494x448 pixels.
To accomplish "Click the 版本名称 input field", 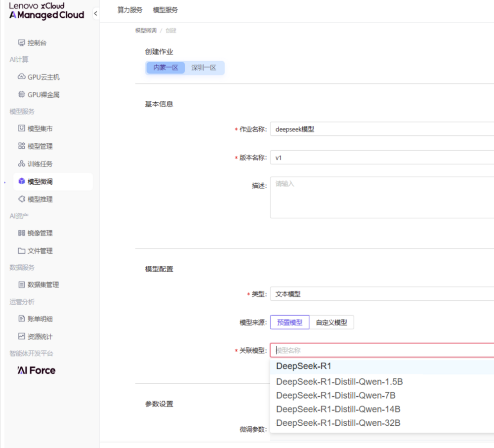I will pos(382,157).
